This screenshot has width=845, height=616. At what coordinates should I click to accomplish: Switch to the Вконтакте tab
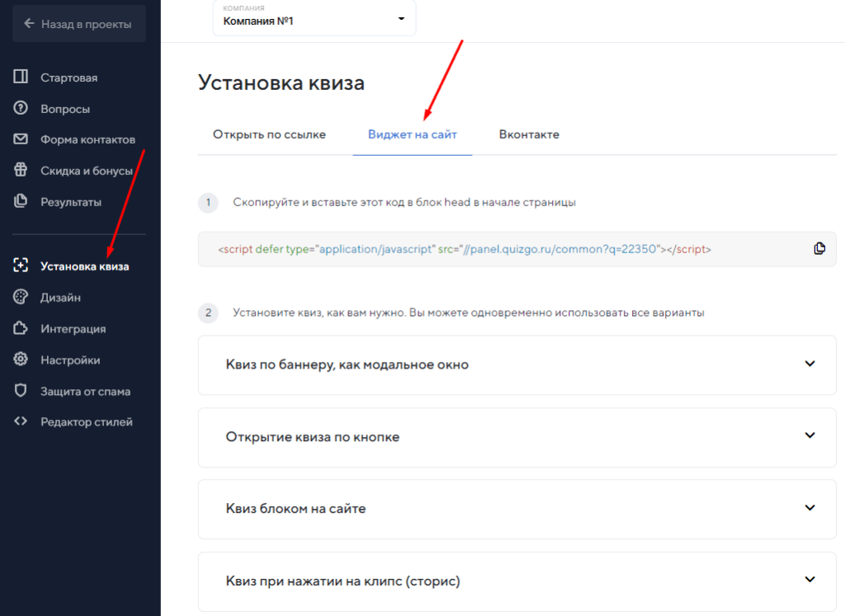point(529,134)
